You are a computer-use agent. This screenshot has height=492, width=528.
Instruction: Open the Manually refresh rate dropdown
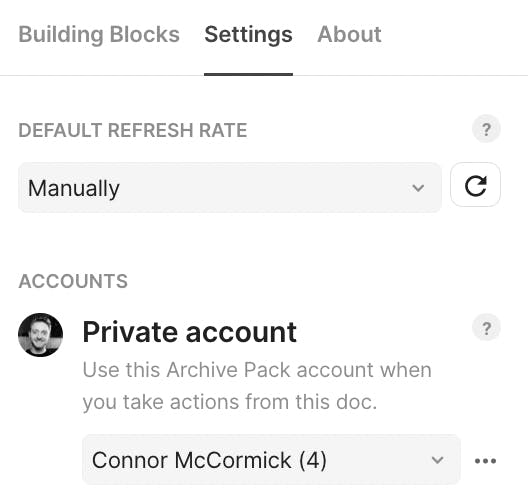(230, 188)
